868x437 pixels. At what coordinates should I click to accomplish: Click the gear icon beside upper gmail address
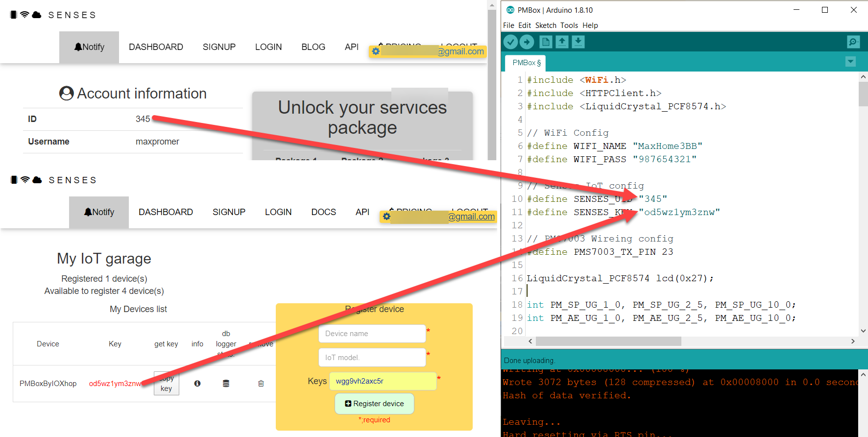click(x=376, y=51)
